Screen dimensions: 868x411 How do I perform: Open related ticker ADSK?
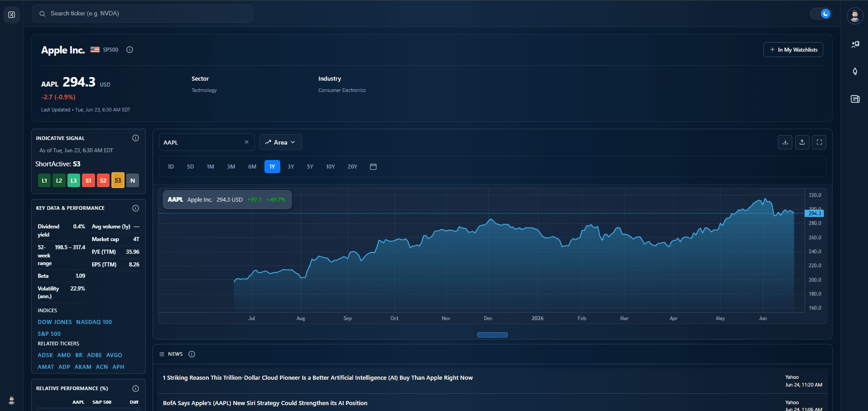pyautogui.click(x=45, y=355)
